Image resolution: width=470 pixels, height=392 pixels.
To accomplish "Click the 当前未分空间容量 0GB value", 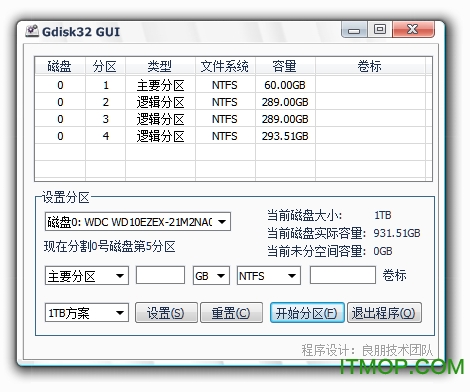I will point(383,251).
